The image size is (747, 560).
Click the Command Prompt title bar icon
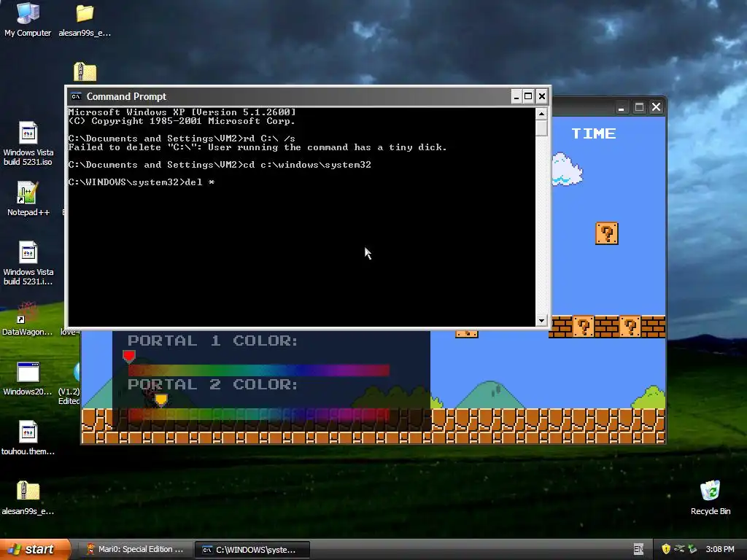(76, 97)
